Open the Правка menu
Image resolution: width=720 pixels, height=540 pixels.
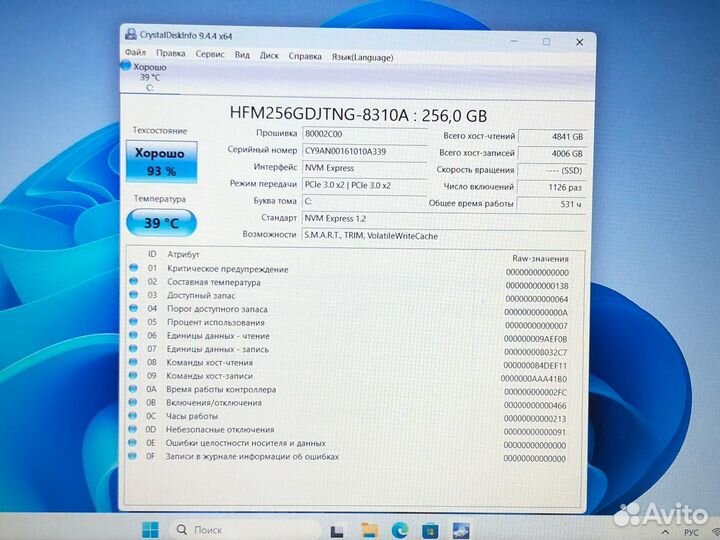pos(170,53)
